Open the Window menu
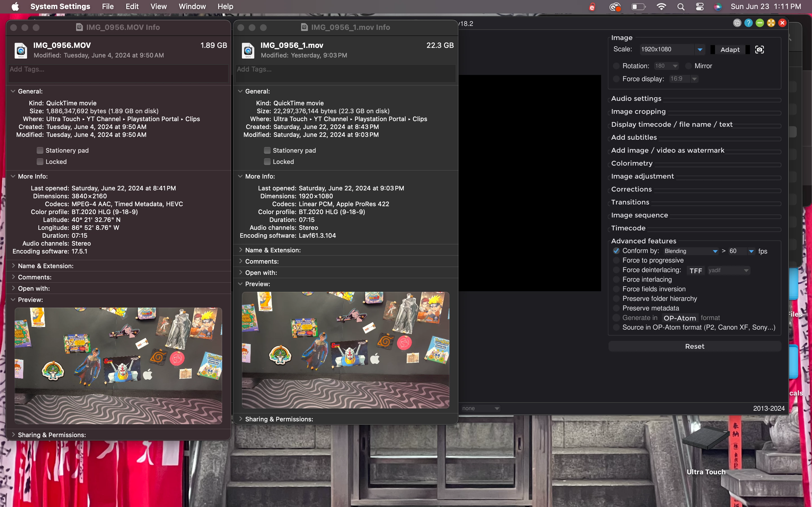The width and height of the screenshot is (812, 507). tap(192, 6)
